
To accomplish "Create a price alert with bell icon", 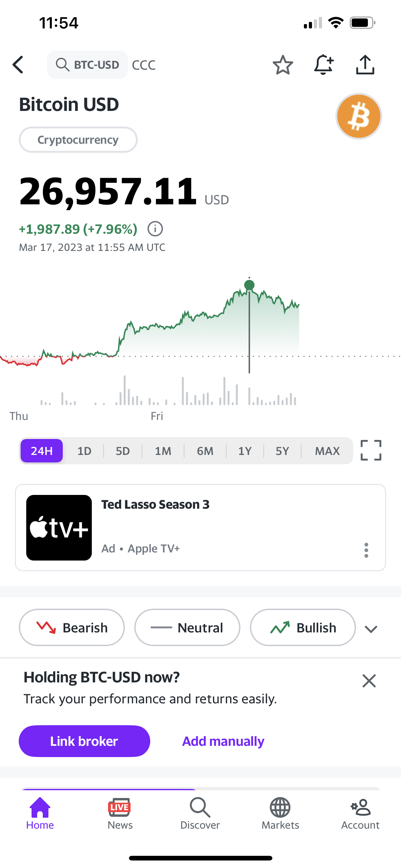I will [324, 64].
